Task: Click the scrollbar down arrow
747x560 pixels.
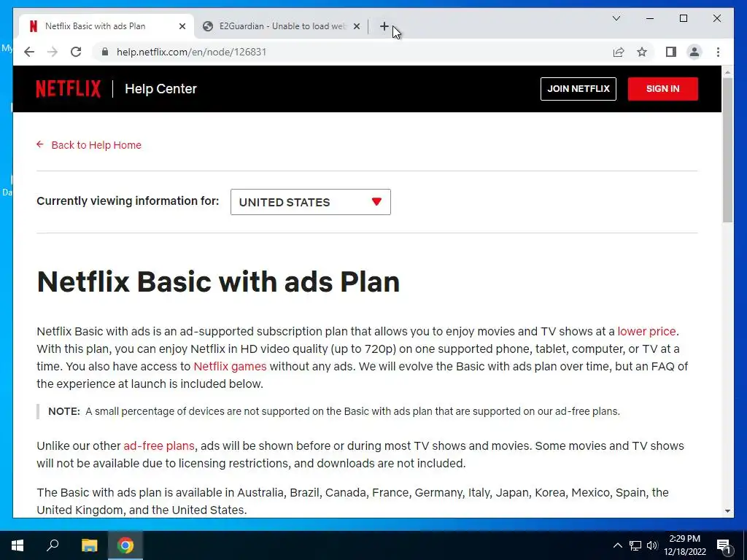Action: tap(727, 511)
